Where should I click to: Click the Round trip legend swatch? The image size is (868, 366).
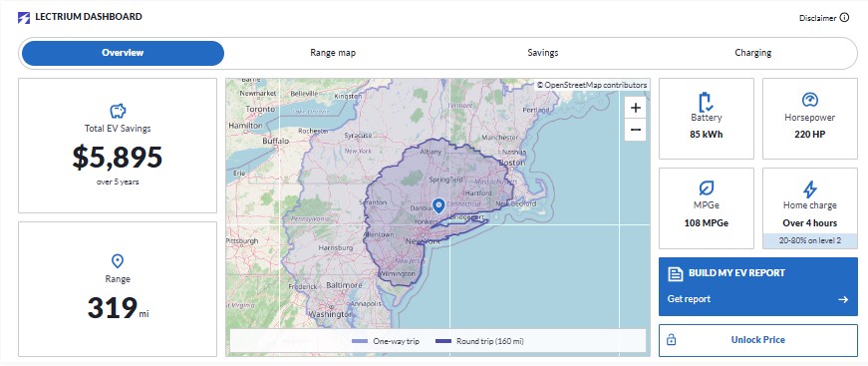[x=443, y=342]
